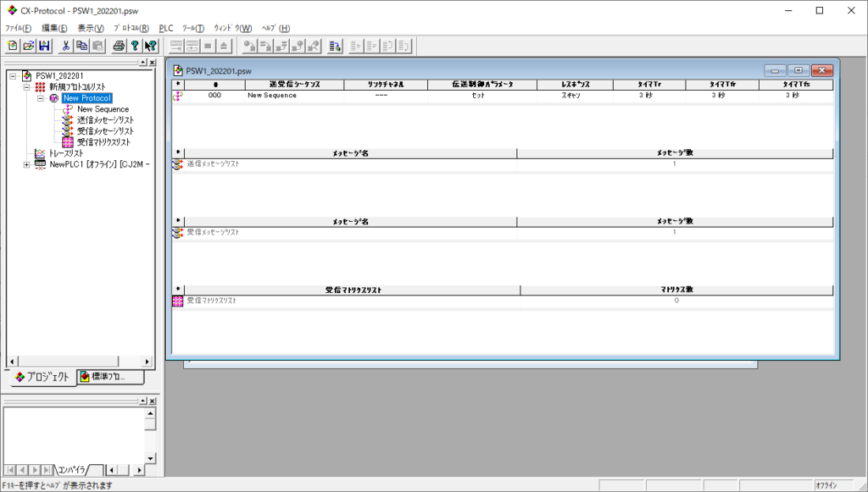This screenshot has width=868, height=492.
Task: Click the 送信メッセージリスト row icon in the table
Action: [x=178, y=164]
